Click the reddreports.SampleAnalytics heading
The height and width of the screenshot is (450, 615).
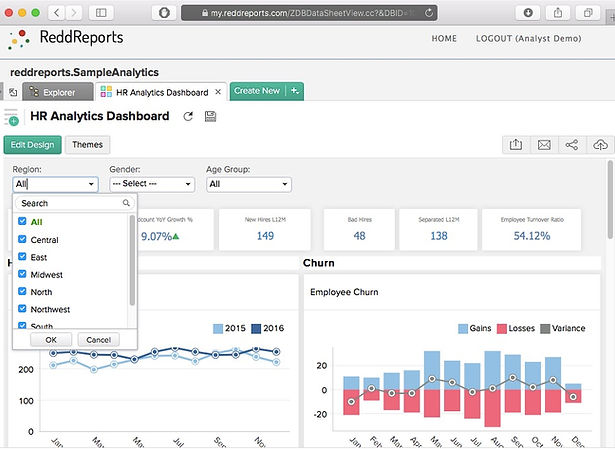click(x=84, y=72)
